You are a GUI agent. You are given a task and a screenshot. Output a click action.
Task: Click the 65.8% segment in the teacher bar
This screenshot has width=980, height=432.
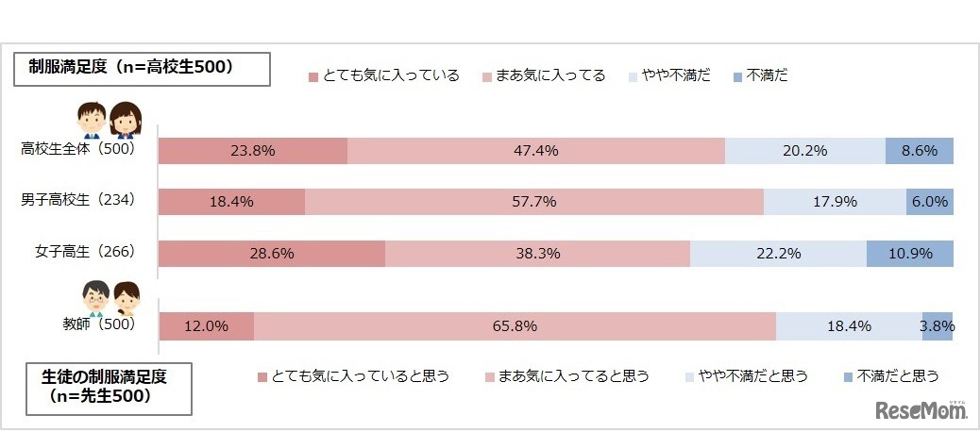(x=515, y=326)
